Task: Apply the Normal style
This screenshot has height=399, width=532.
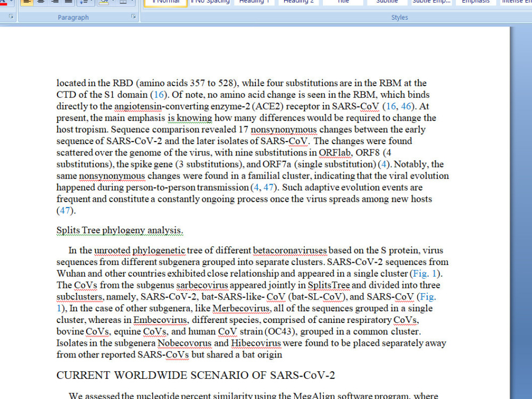Action: click(166, 2)
